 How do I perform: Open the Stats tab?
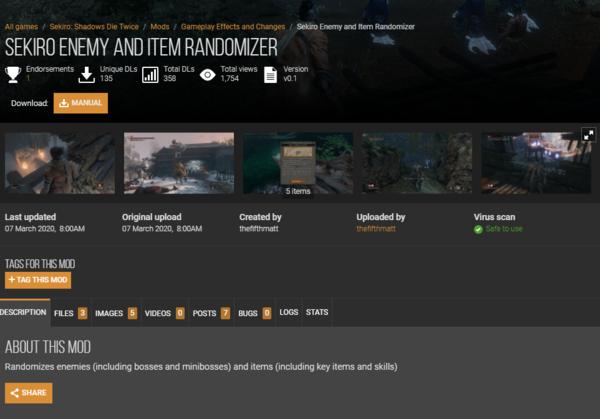pyautogui.click(x=317, y=312)
